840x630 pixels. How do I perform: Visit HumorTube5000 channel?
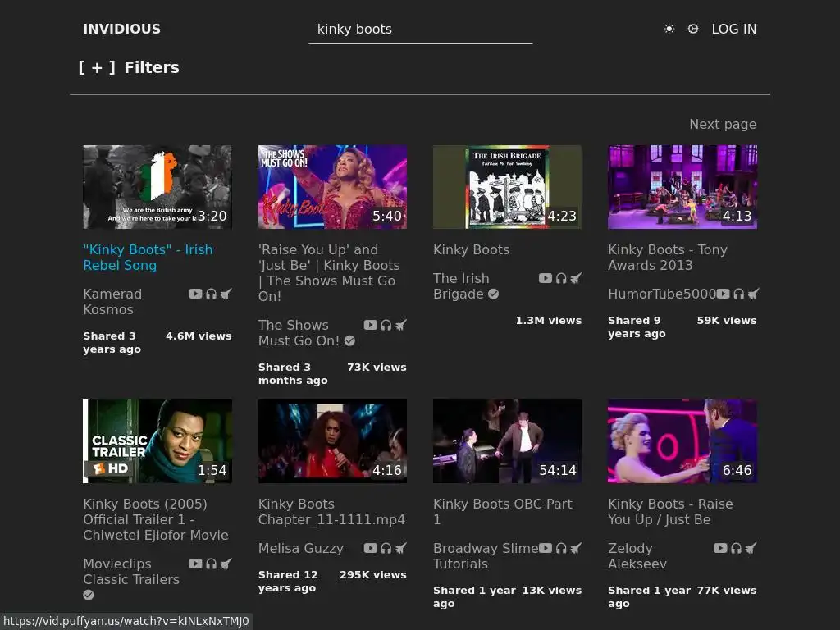tap(662, 294)
